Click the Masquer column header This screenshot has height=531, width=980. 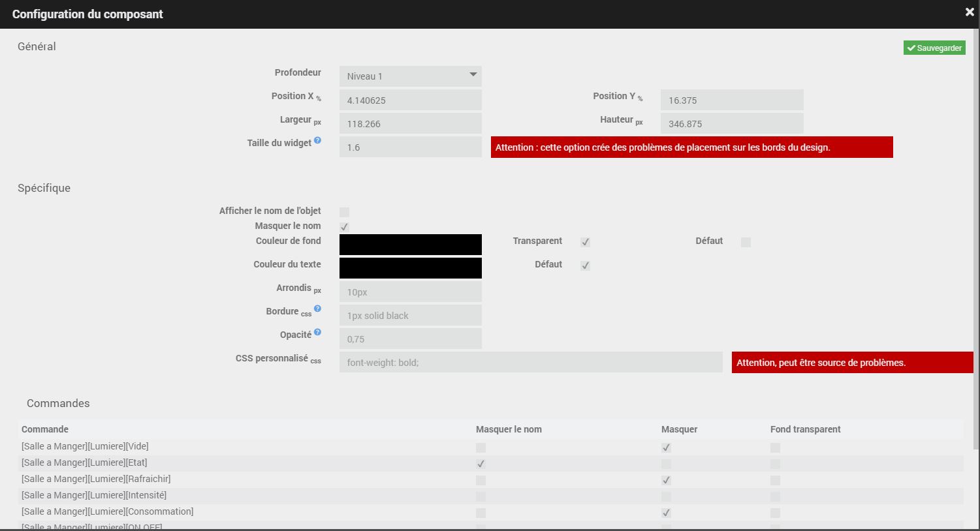click(x=679, y=429)
